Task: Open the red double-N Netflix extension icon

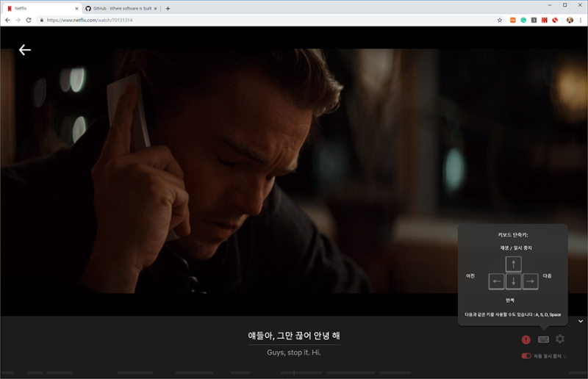Action: coord(544,20)
